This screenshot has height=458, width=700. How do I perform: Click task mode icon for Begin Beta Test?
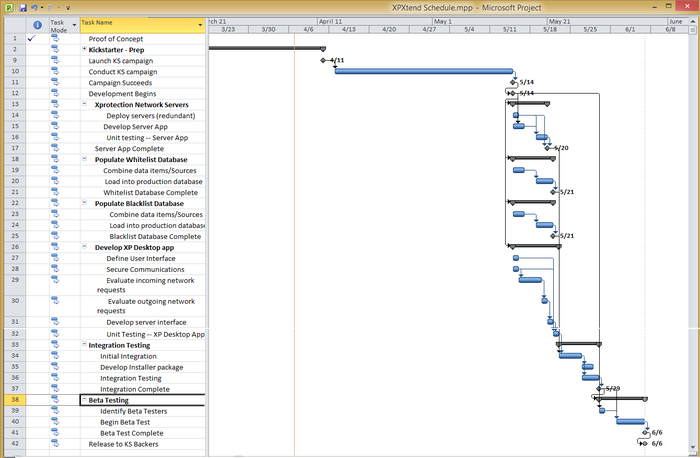(55, 421)
